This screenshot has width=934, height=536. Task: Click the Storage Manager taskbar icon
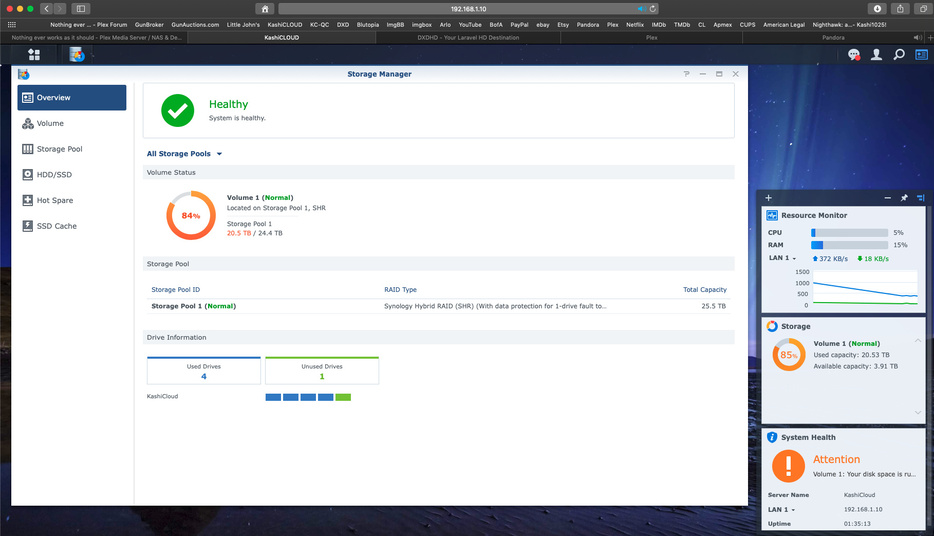77,55
